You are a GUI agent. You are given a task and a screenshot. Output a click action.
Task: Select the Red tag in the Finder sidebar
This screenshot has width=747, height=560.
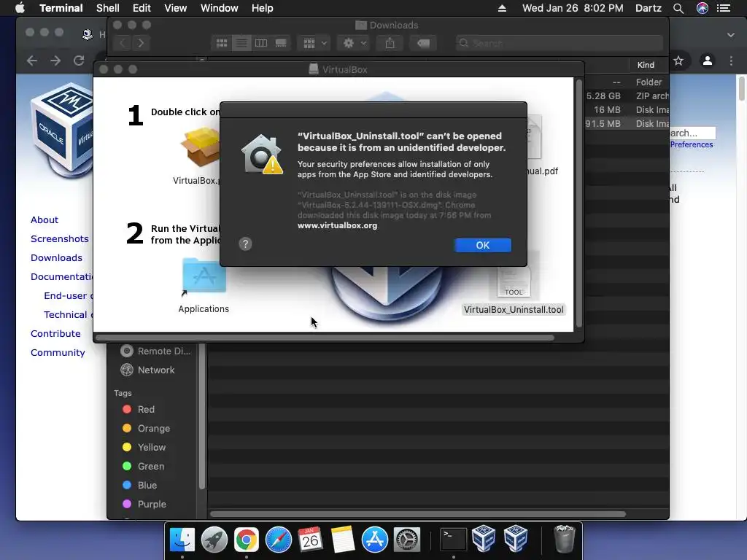pyautogui.click(x=138, y=410)
